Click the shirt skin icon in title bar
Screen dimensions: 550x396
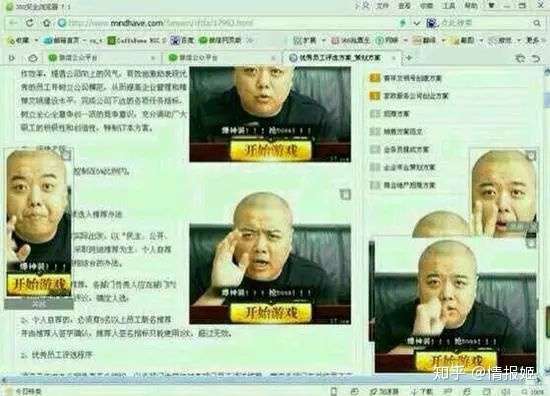(491, 6)
